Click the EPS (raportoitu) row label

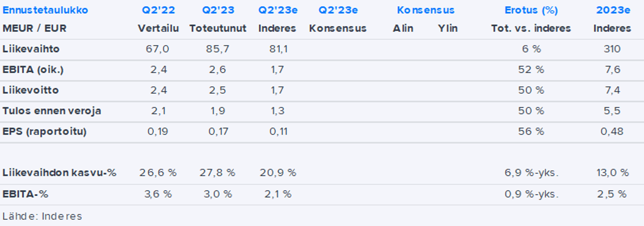pos(44,131)
